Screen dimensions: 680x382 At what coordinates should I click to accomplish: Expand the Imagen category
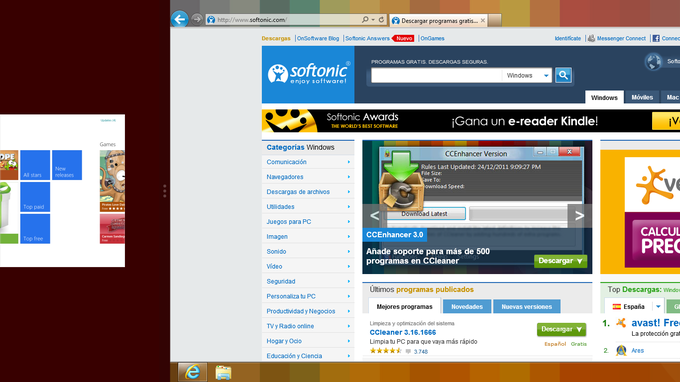(308, 237)
